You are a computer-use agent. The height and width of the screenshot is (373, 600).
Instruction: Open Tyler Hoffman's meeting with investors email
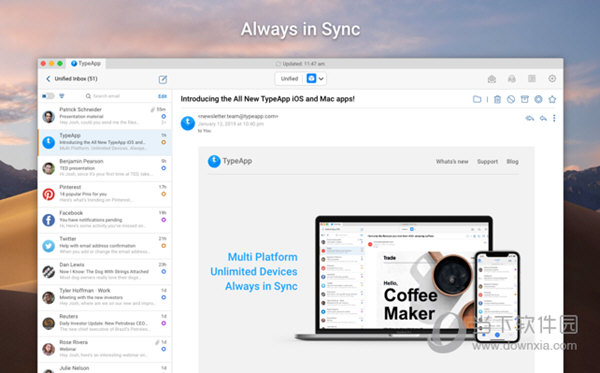pyautogui.click(x=105, y=297)
